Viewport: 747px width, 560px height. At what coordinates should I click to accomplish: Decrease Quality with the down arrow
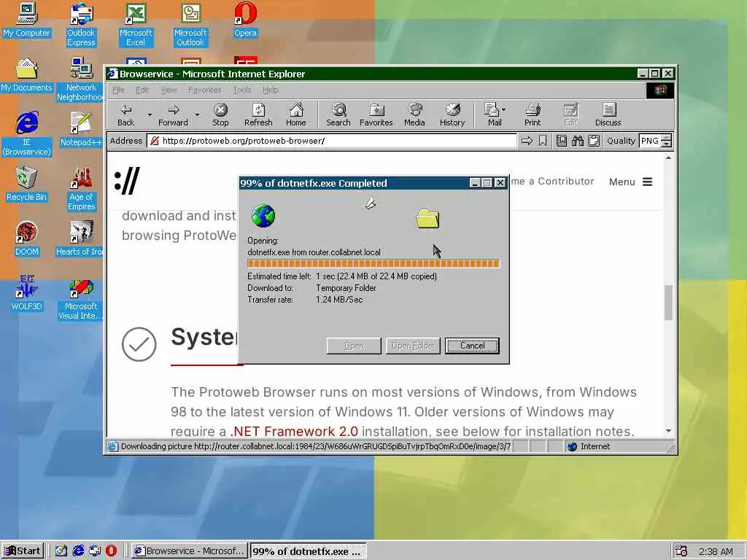[667, 144]
